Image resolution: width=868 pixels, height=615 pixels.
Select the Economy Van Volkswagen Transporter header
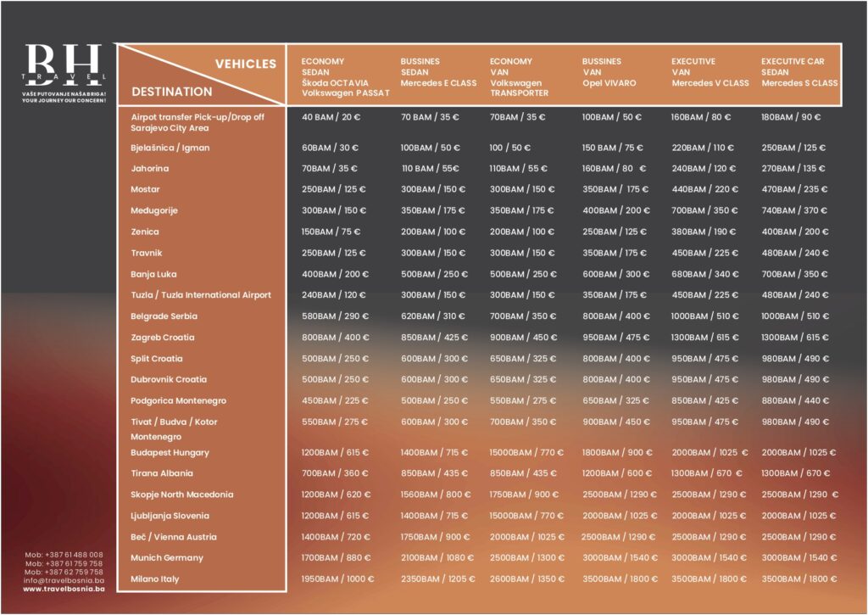519,77
